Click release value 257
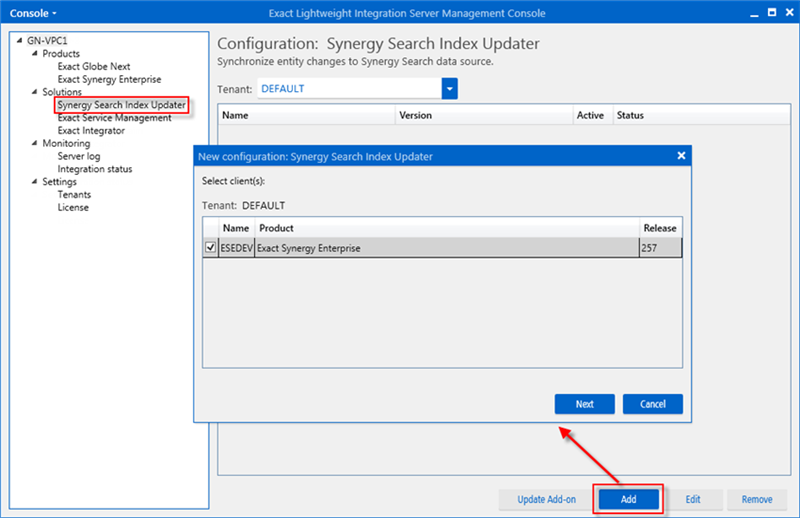800x518 pixels. (x=660, y=248)
